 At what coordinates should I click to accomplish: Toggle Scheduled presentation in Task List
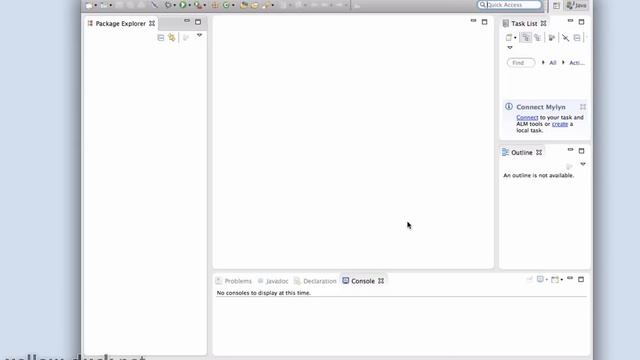click(x=538, y=38)
